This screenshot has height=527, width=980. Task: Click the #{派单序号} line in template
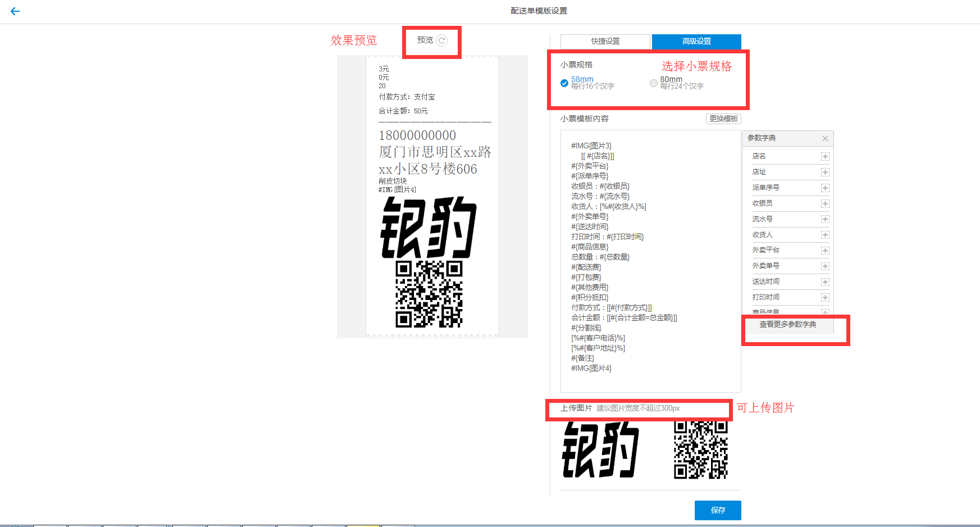coord(590,176)
